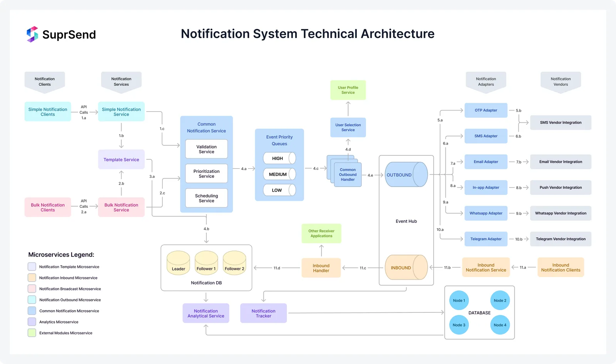
Task: Click the Inbound Notification Service box
Action: click(x=486, y=267)
